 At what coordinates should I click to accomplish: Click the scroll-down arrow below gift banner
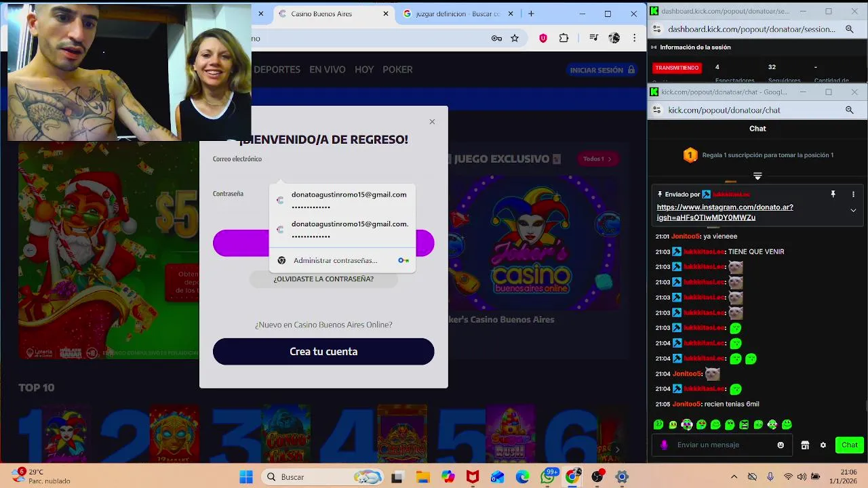click(757, 176)
